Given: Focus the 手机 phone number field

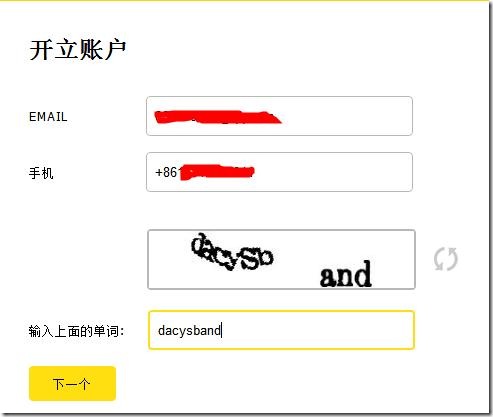Looking at the screenshot, I should click(279, 172).
